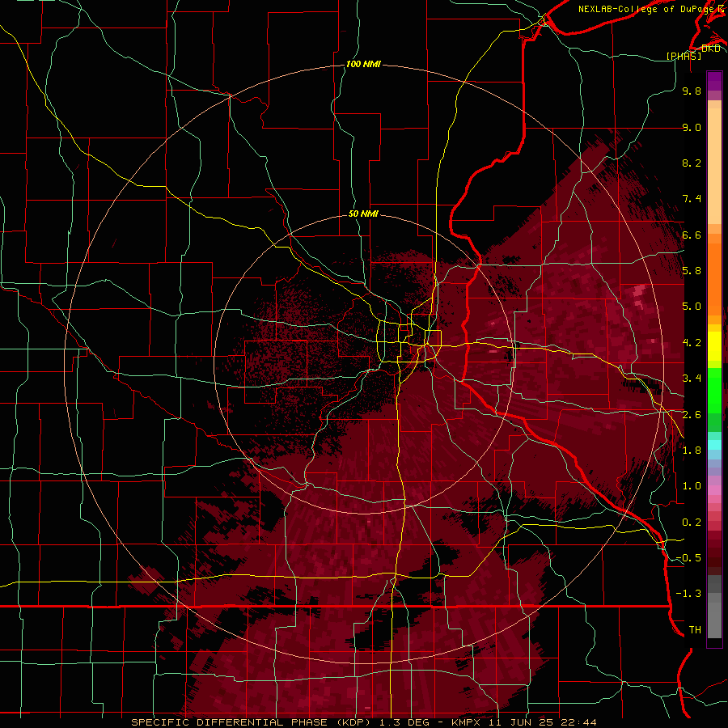Click the TH label at the scale bottom
The width and height of the screenshot is (728, 728).
click(695, 630)
